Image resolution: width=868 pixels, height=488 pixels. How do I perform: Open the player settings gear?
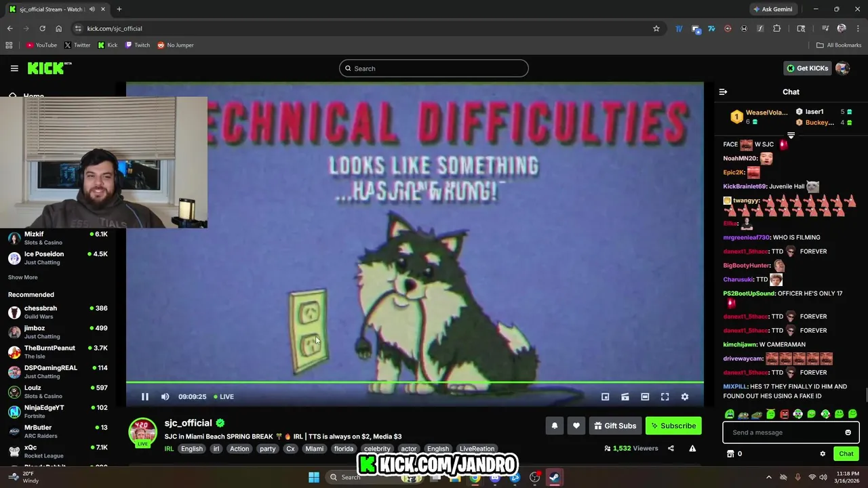684,396
